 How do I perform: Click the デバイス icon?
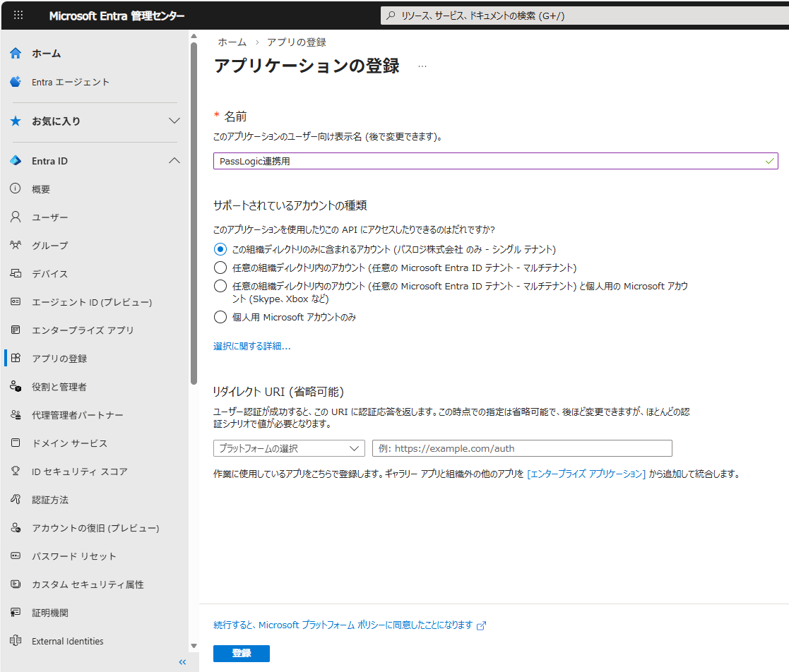pyautogui.click(x=16, y=273)
